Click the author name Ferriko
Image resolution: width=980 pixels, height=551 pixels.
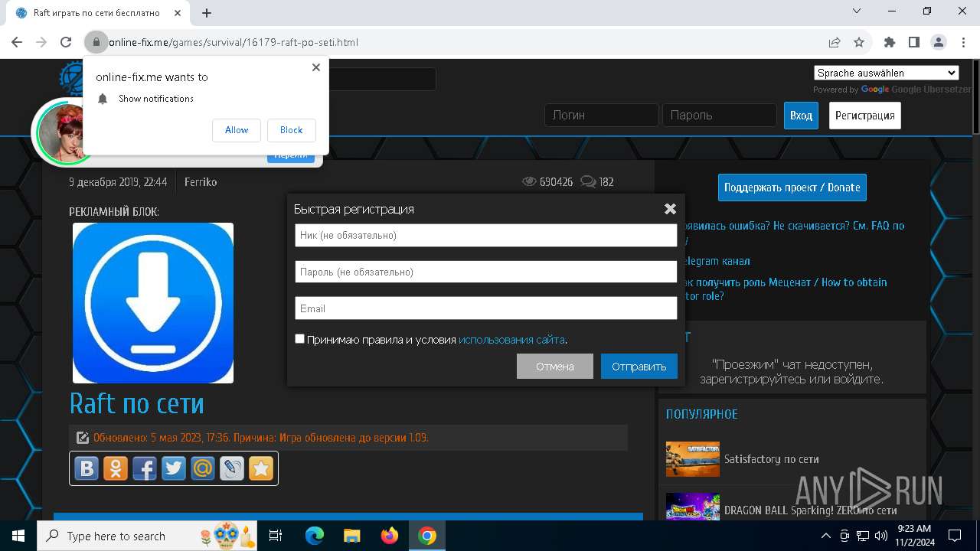click(201, 182)
